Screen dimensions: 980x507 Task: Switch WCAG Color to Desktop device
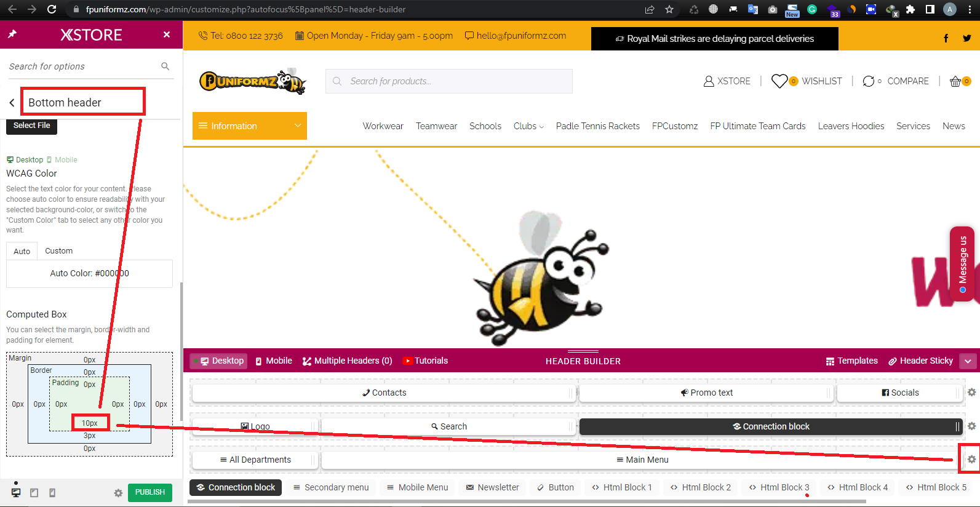tap(25, 159)
